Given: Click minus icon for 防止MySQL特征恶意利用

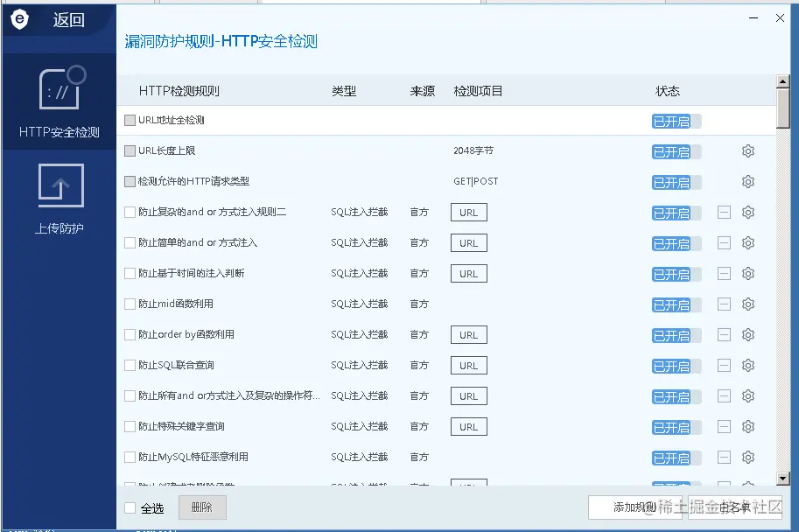Looking at the screenshot, I should point(724,457).
